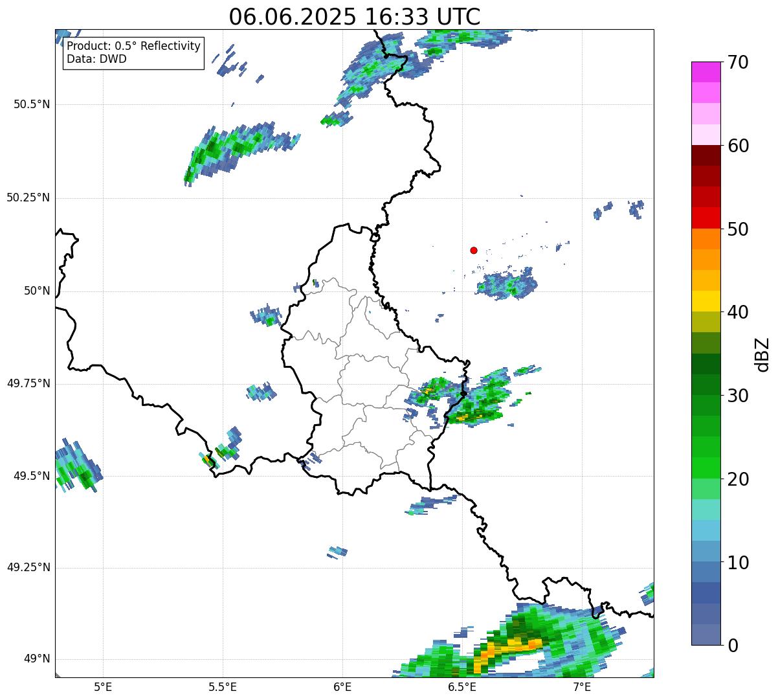Click the '50.25°N' latitude label
This screenshot has width=778, height=700.
(28, 198)
